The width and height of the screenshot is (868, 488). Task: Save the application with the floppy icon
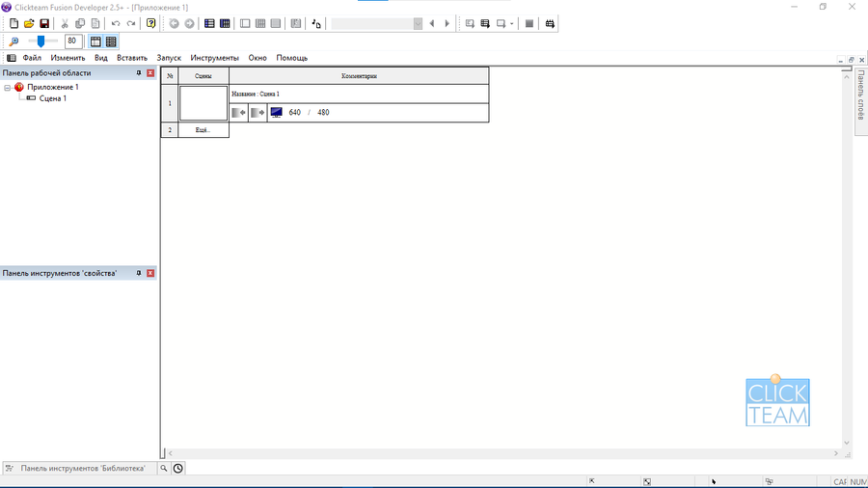click(44, 23)
